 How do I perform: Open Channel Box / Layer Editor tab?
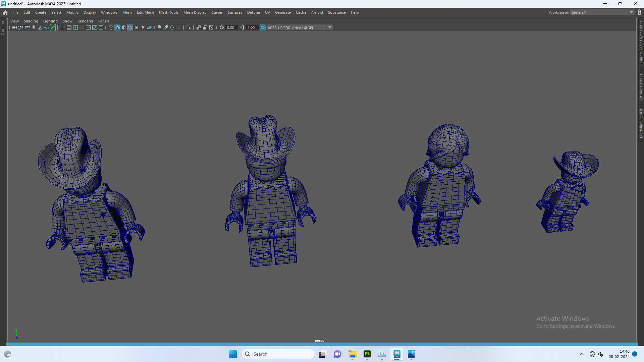pos(641,43)
